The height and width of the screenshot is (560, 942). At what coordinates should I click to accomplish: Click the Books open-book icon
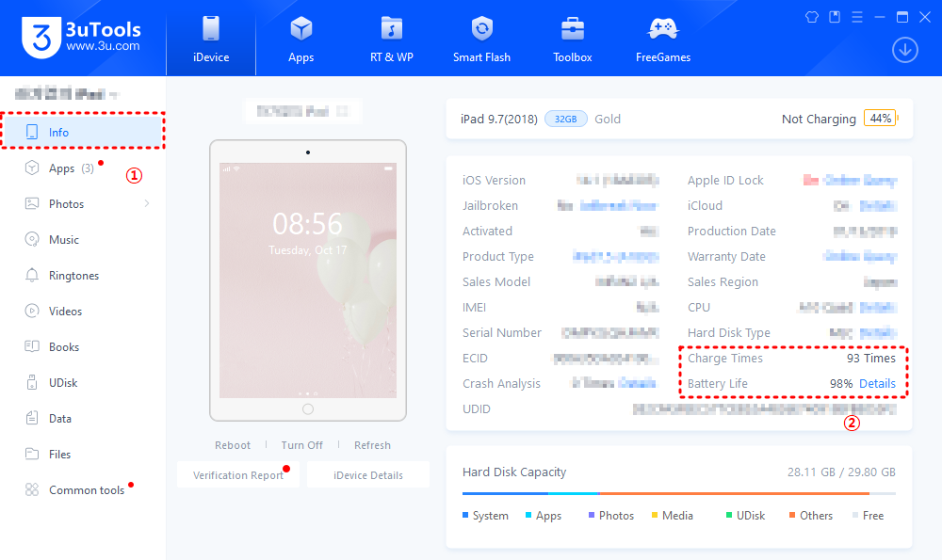click(32, 346)
